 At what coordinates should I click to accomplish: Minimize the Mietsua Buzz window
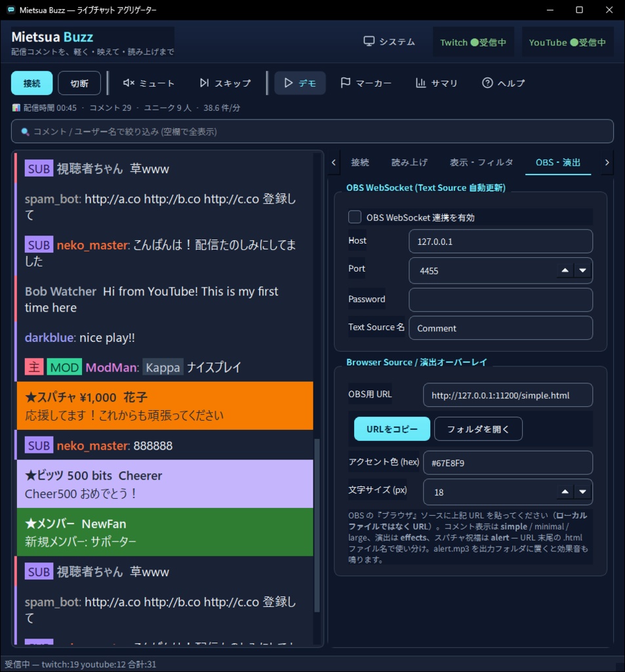[550, 10]
